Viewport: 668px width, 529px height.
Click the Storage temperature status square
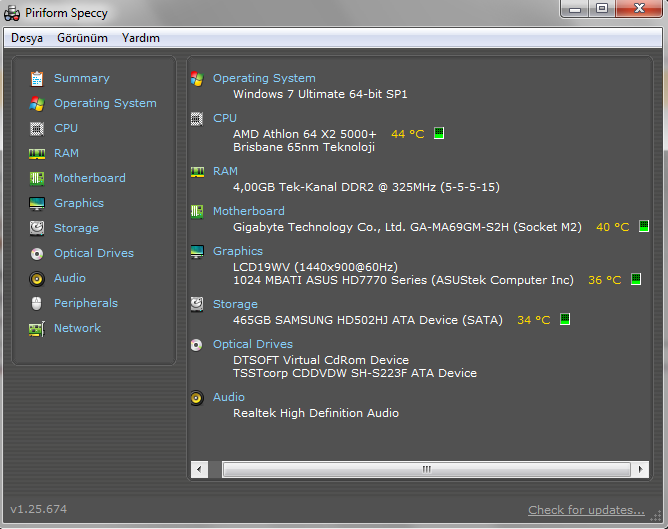point(564,320)
